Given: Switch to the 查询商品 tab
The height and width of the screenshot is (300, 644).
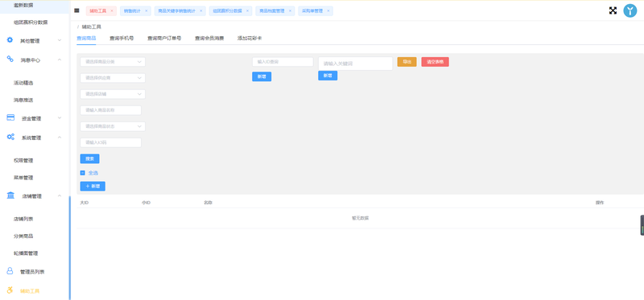Looking at the screenshot, I should 86,38.
